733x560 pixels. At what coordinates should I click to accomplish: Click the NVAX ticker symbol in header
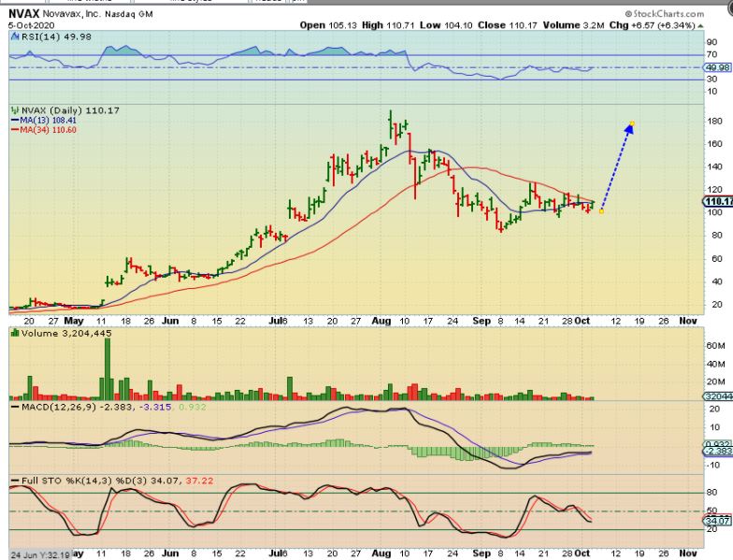tap(23, 13)
